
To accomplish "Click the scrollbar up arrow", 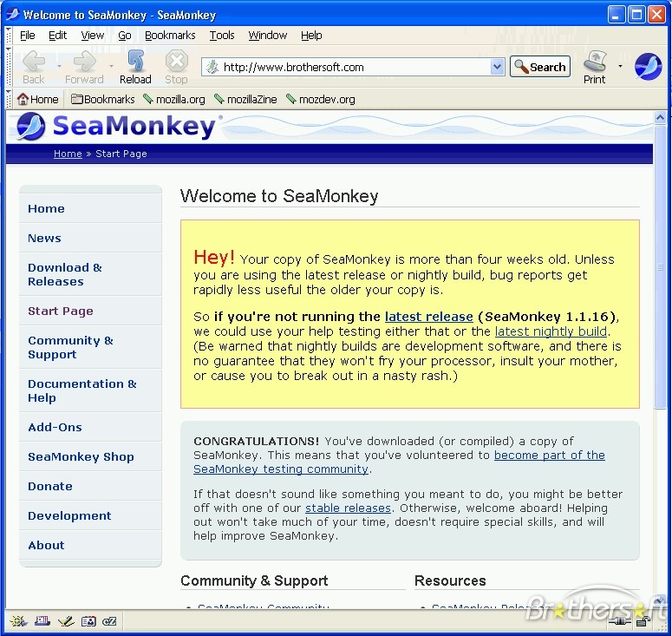I will (660, 117).
